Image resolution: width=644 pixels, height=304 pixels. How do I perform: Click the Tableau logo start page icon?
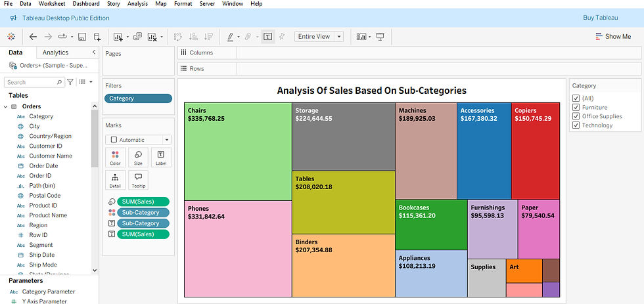tap(12, 37)
